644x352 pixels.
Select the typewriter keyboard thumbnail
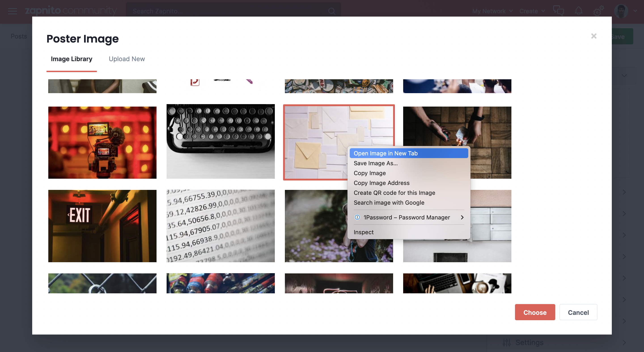click(220, 142)
